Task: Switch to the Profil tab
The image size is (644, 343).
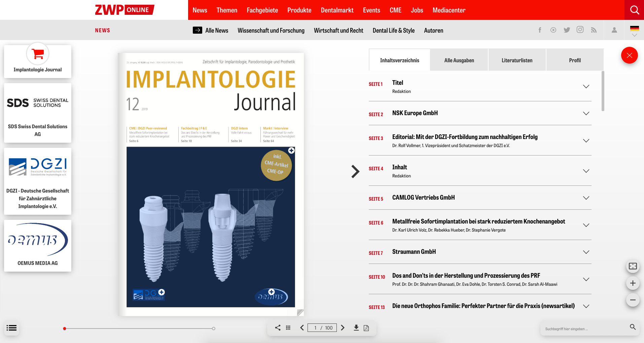Action: click(575, 60)
